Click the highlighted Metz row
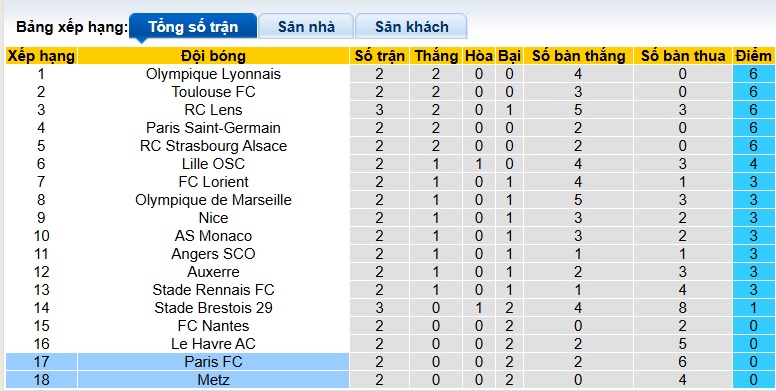The width and height of the screenshot is (776, 391). (388, 380)
